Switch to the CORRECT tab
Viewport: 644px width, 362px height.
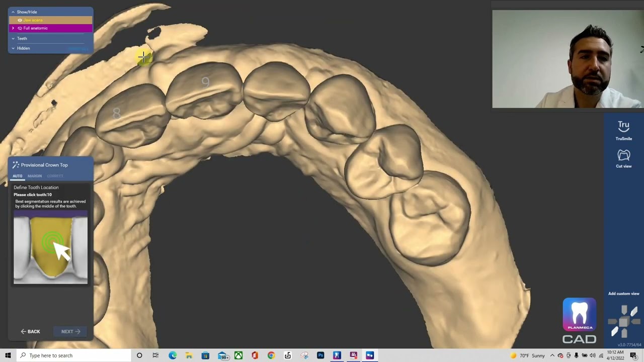click(55, 176)
